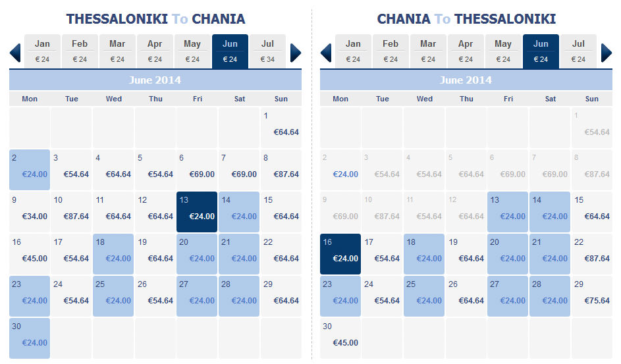Choose June 25 return flight at €24.00
Screen dimensions: 621x364
[424, 296]
